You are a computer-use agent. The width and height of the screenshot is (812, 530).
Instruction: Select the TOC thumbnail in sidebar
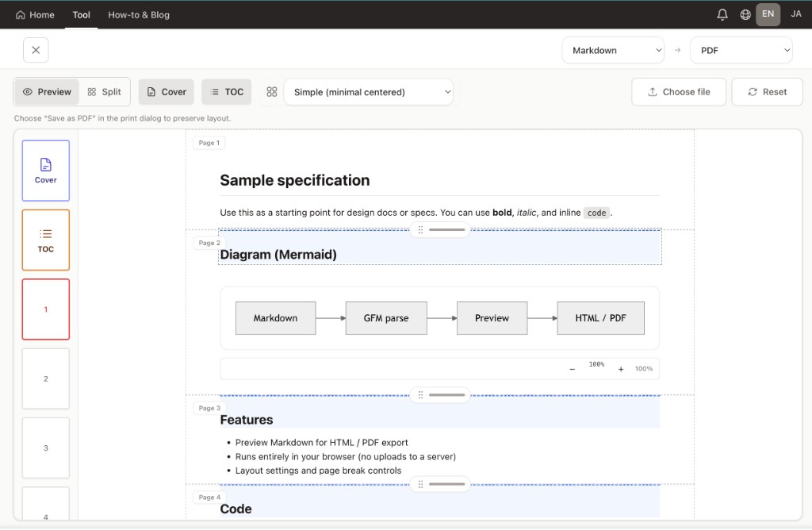pyautogui.click(x=45, y=240)
